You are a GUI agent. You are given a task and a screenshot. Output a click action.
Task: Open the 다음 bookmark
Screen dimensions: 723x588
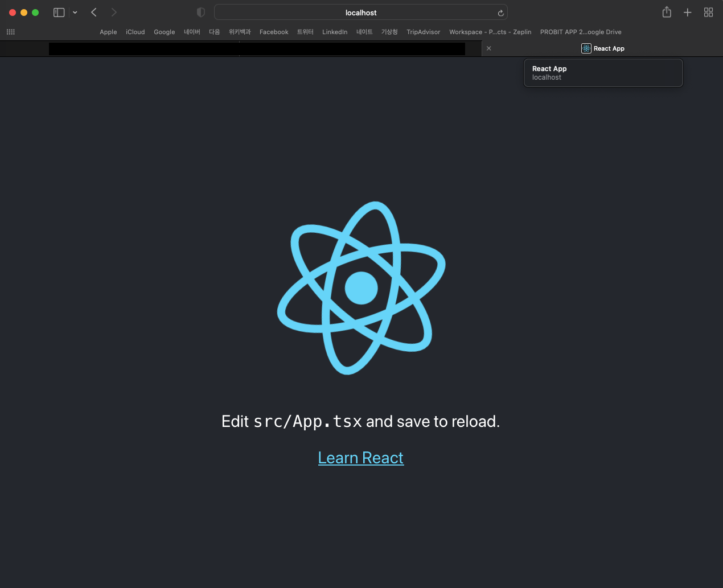coord(214,32)
